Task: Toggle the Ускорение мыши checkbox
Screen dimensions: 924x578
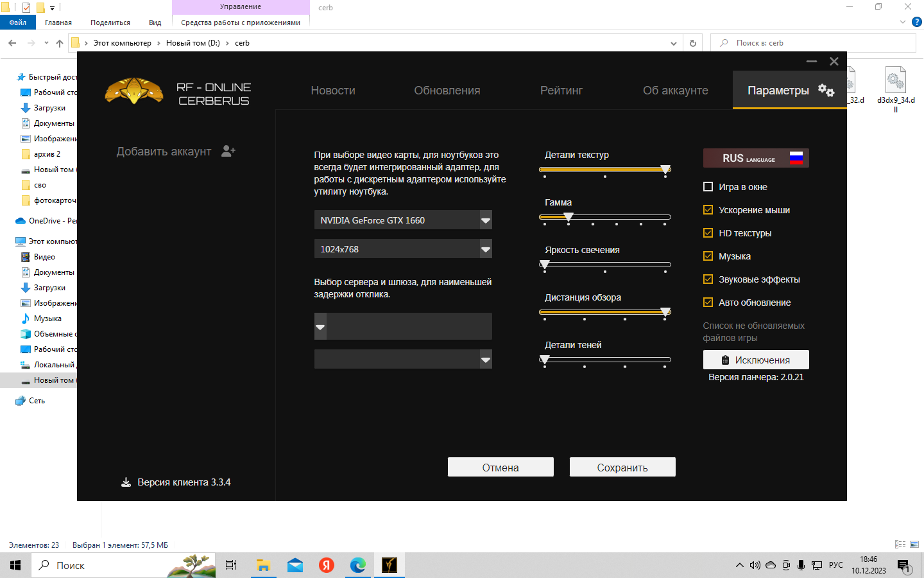Action: (x=708, y=210)
